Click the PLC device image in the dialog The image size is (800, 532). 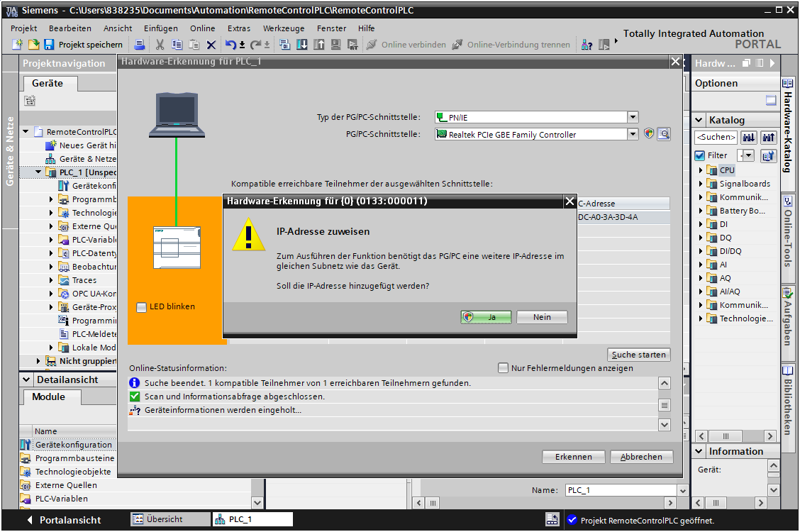177,248
